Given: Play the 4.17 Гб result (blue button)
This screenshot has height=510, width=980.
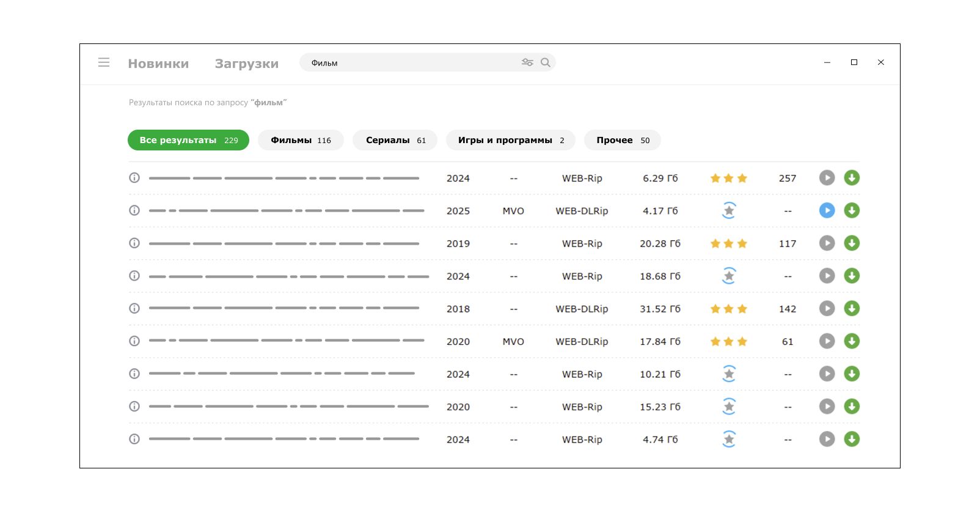Looking at the screenshot, I should 827,210.
